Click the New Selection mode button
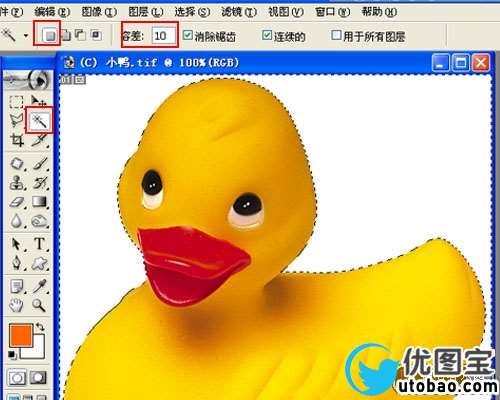This screenshot has height=400, width=500. 49,35
